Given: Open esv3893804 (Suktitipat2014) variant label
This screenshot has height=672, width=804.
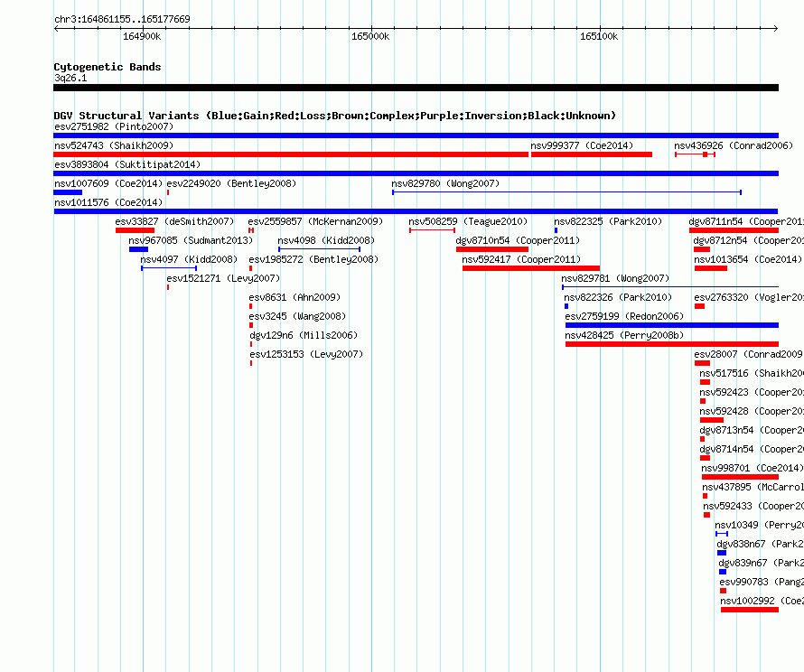Looking at the screenshot, I should coord(127,164).
